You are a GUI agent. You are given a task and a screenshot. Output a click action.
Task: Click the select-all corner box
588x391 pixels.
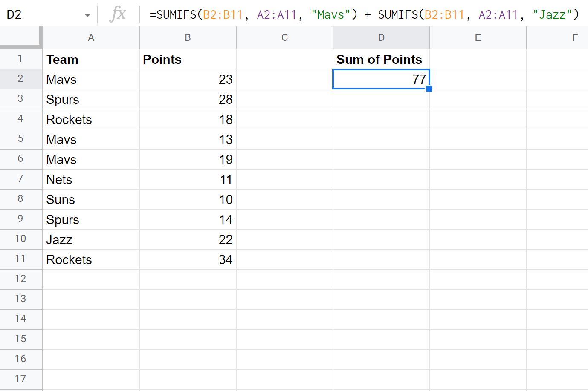21,37
